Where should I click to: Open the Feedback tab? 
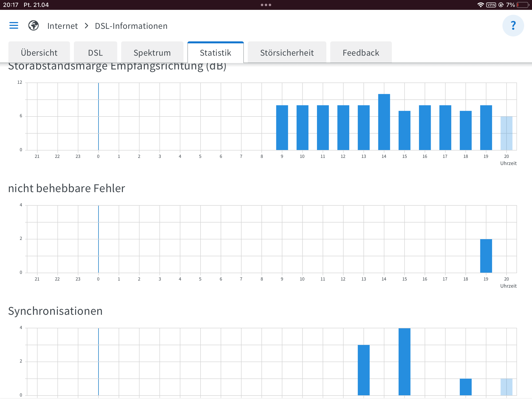pos(361,53)
